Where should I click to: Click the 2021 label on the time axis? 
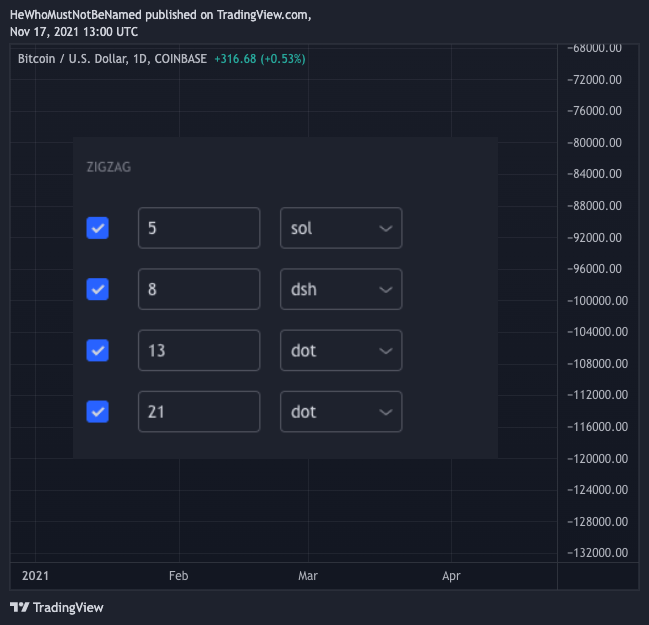click(x=35, y=576)
